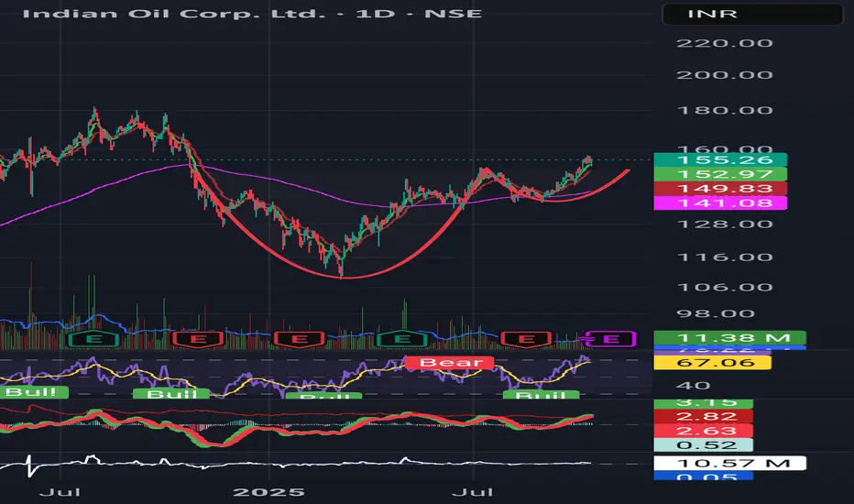
Task: Select the earliest green Bull divergence label
Action: (x=33, y=392)
